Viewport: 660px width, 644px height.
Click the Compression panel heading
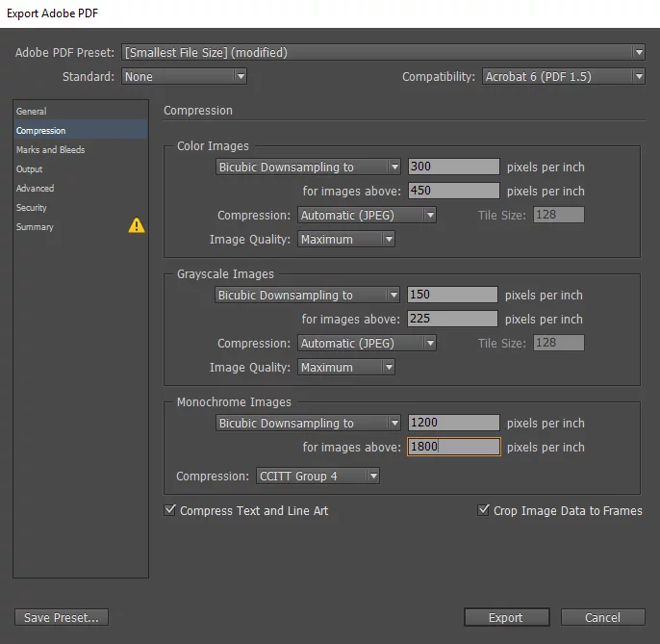(x=198, y=111)
